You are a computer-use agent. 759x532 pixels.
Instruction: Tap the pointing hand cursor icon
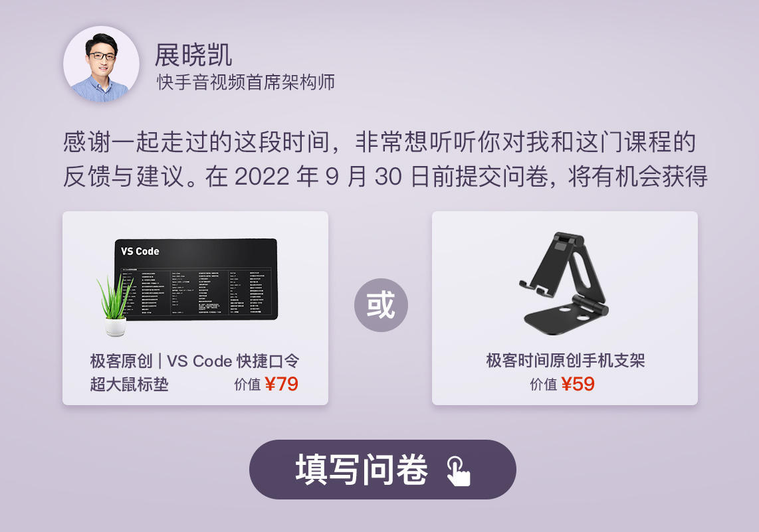(x=458, y=471)
